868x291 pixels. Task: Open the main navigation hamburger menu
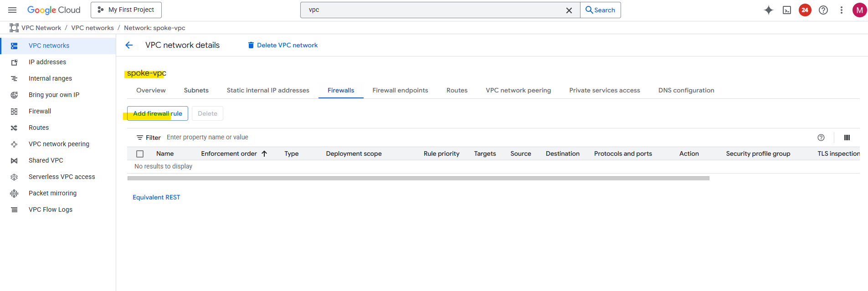(x=12, y=10)
